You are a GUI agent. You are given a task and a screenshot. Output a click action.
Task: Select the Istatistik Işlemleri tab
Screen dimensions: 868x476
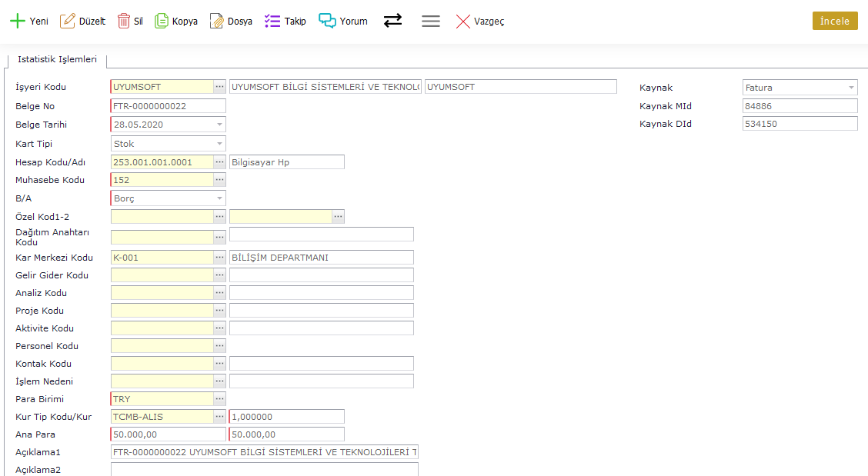[x=57, y=59]
